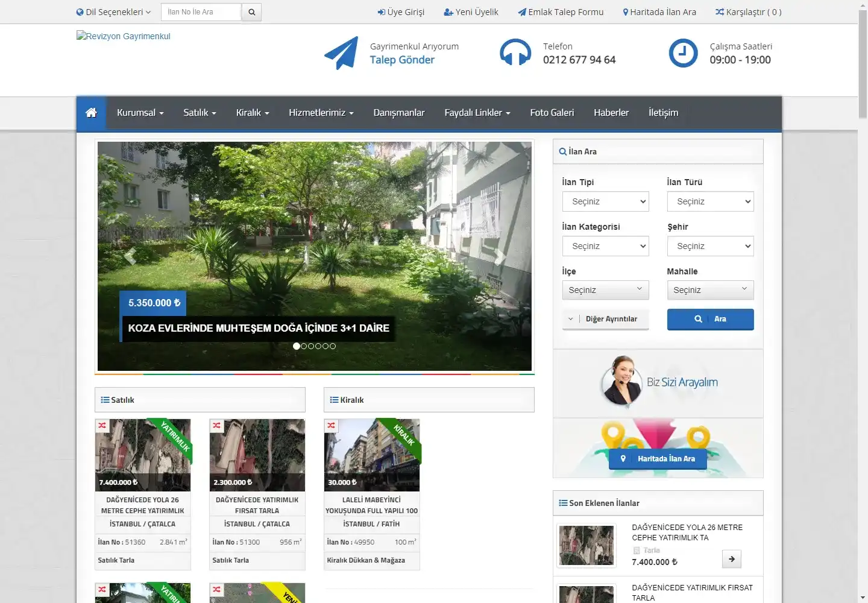
Task: Go to previous slide with left arrow
Action: point(130,256)
